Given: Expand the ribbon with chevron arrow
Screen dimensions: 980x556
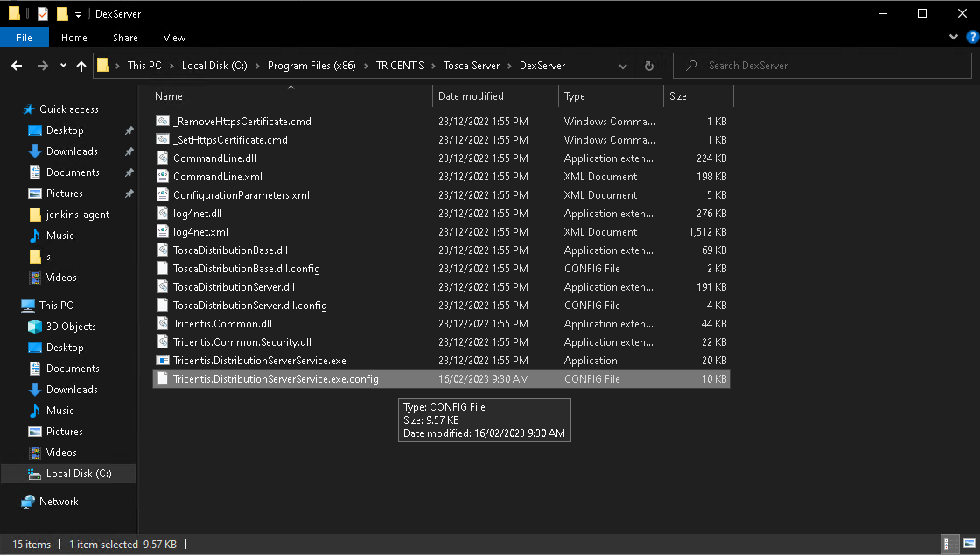Looking at the screenshot, I should (954, 38).
